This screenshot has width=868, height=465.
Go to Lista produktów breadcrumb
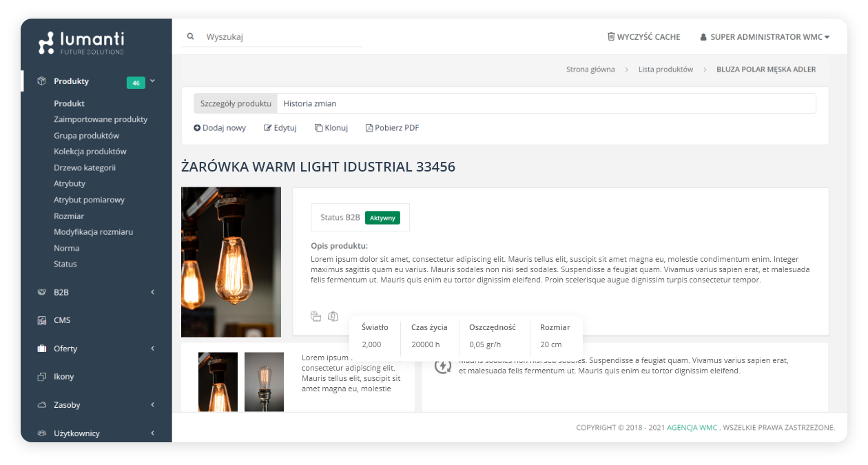665,70
